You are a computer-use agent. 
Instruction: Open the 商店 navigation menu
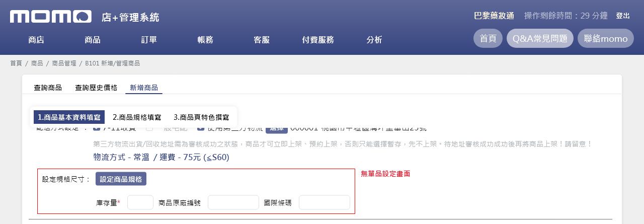(36, 40)
